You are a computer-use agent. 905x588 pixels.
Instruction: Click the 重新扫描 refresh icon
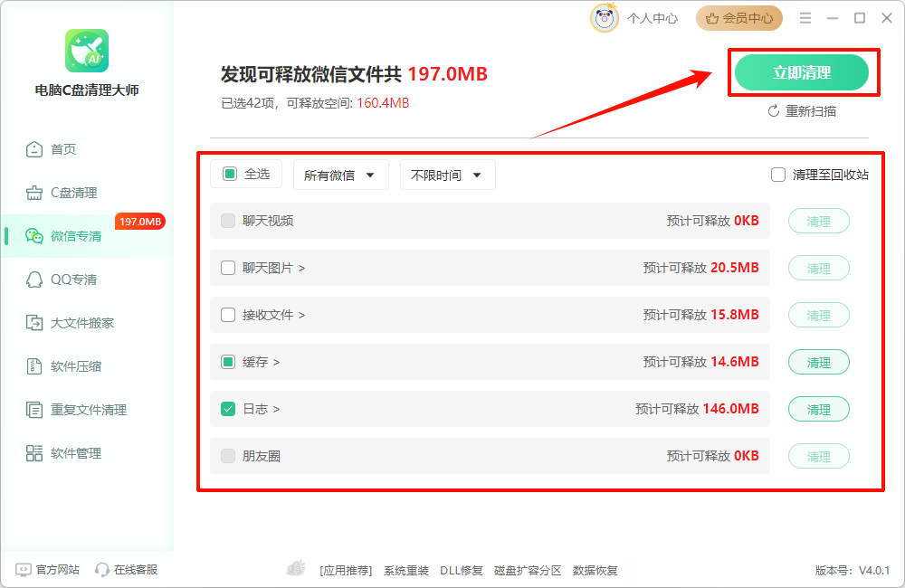774,111
